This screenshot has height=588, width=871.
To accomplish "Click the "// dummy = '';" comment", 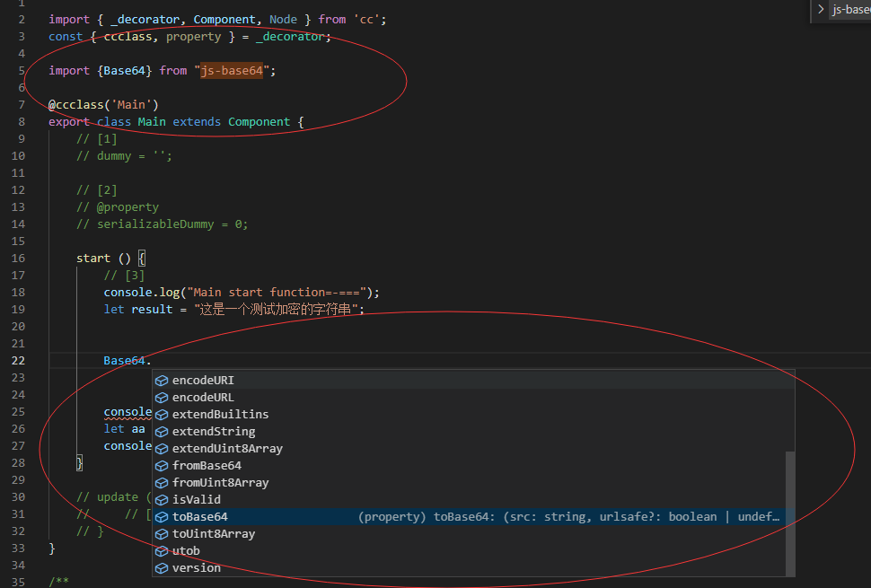I will tap(125, 156).
